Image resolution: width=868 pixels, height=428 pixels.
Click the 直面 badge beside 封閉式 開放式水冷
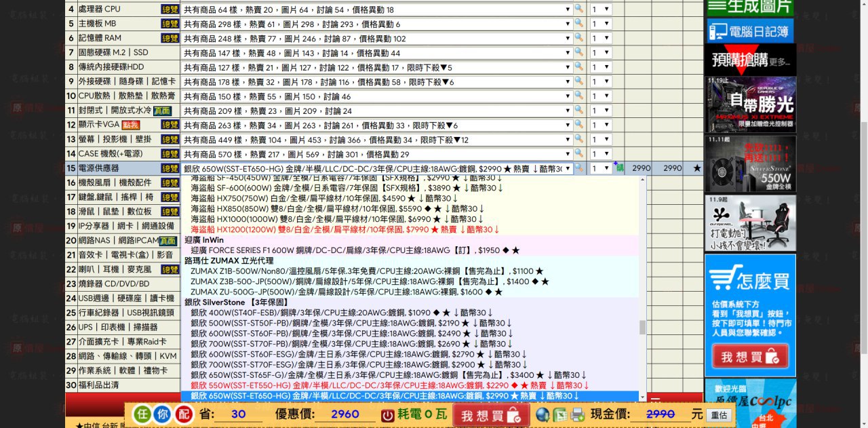click(x=162, y=111)
